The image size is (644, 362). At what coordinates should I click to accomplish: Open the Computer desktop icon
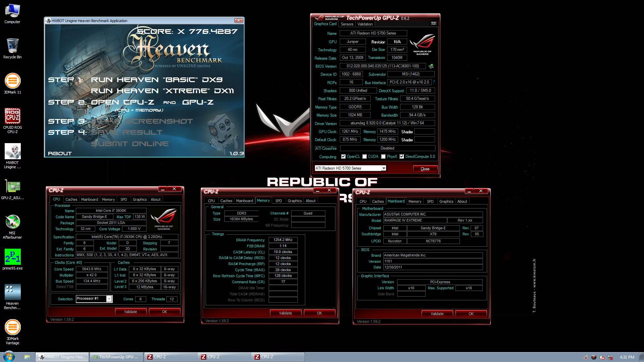(12, 14)
